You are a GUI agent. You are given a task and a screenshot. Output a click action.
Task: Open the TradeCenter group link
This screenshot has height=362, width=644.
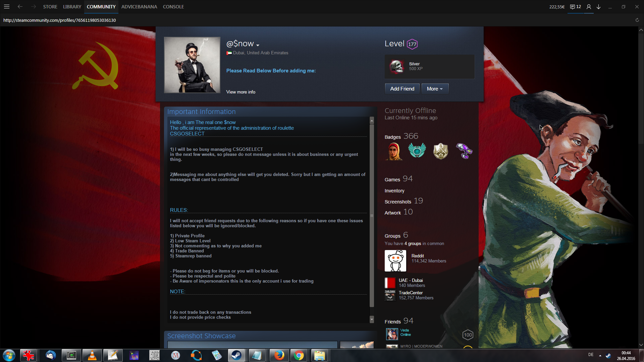411,293
